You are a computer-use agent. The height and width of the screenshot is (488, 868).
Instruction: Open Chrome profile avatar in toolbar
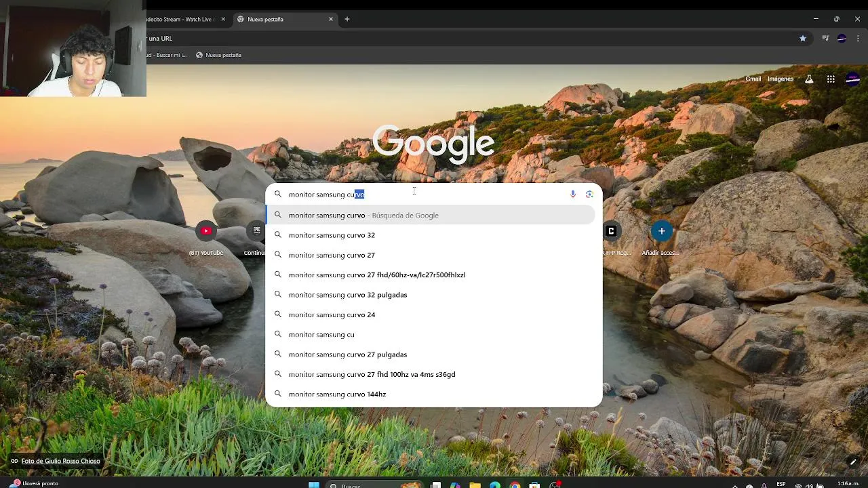pos(842,39)
